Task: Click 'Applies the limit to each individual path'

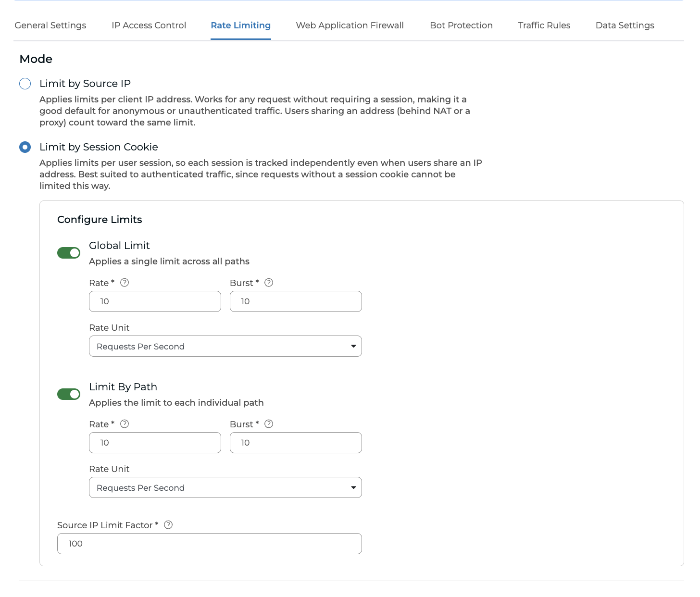Action: pyautogui.click(x=176, y=403)
